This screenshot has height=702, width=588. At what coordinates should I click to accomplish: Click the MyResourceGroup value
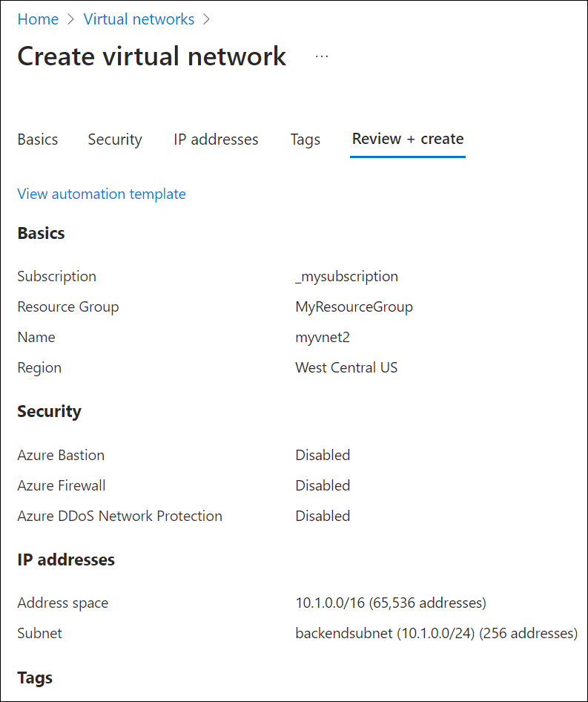[x=354, y=306]
